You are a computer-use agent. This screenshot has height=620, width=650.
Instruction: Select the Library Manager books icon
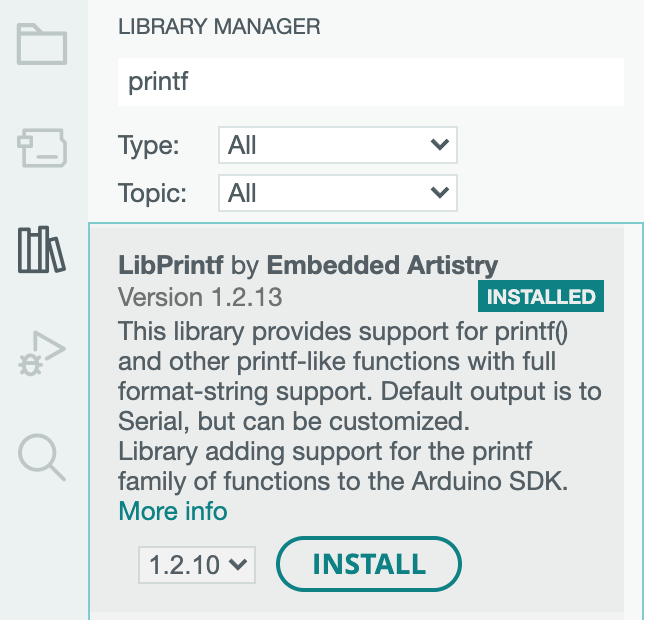pos(42,250)
